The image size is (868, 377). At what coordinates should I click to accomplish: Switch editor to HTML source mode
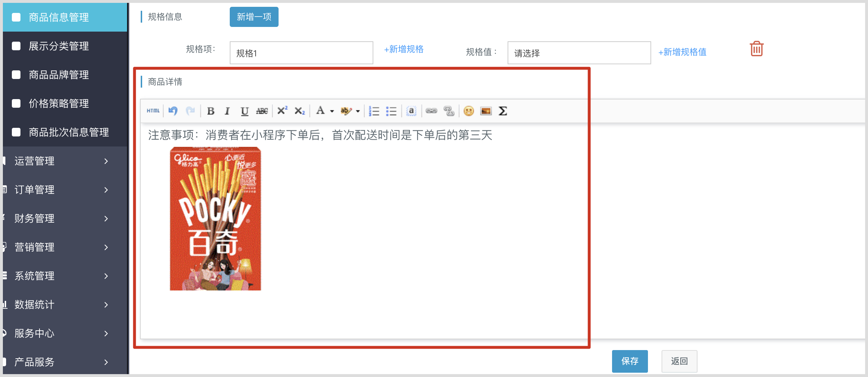[x=153, y=111]
